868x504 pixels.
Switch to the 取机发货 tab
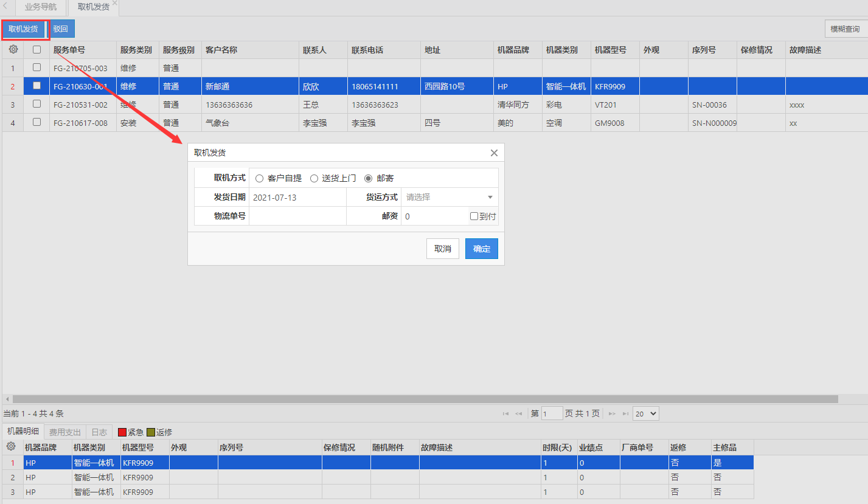[93, 8]
